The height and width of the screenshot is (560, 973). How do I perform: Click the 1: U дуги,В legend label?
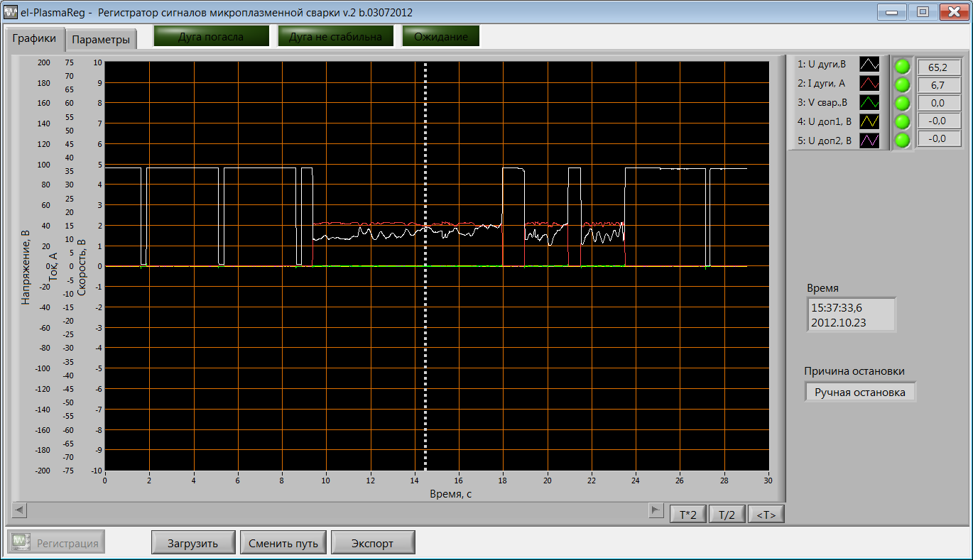822,65
